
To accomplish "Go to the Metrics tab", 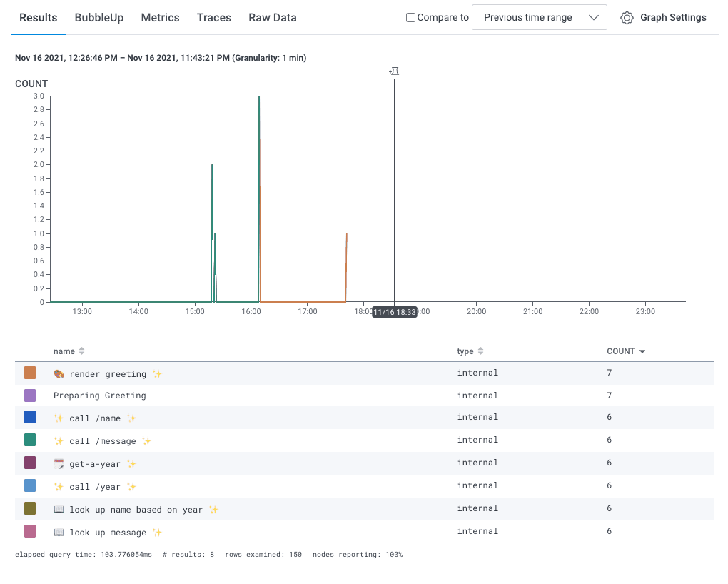I will click(x=161, y=18).
